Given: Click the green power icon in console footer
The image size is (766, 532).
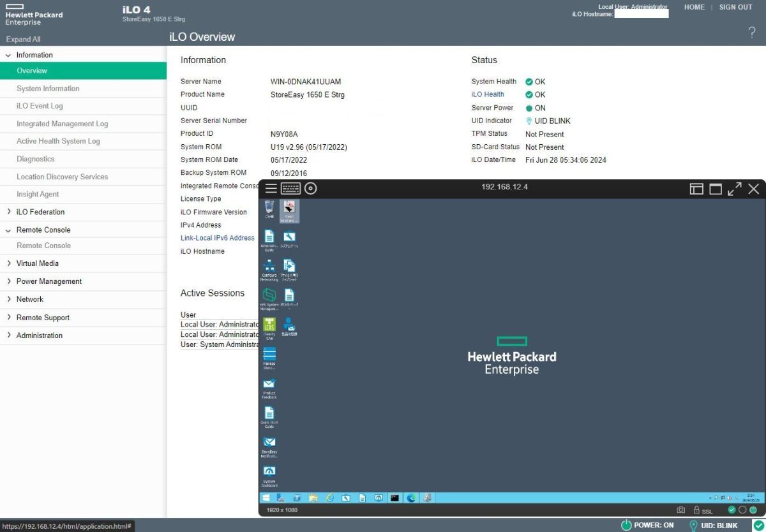Looking at the screenshot, I should (753, 510).
